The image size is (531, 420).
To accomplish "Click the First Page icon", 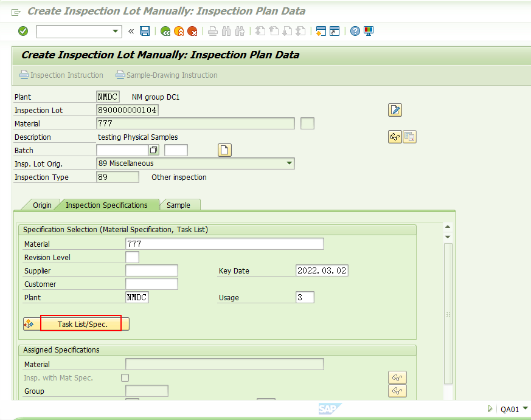I will tap(260, 31).
